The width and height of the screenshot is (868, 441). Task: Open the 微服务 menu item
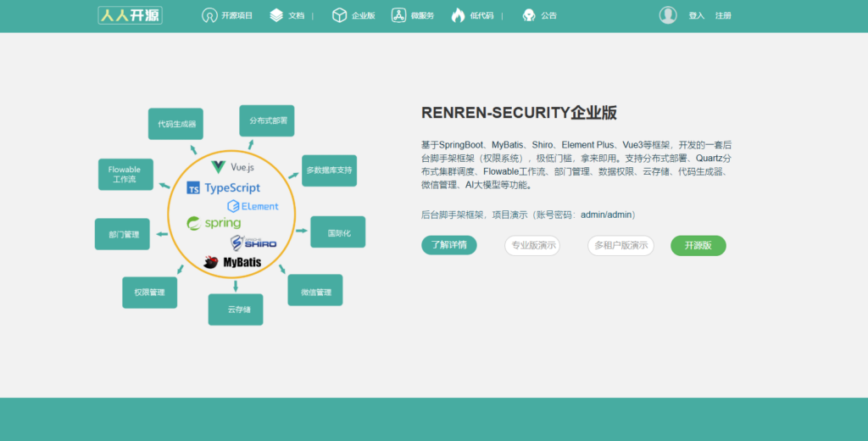pos(413,15)
